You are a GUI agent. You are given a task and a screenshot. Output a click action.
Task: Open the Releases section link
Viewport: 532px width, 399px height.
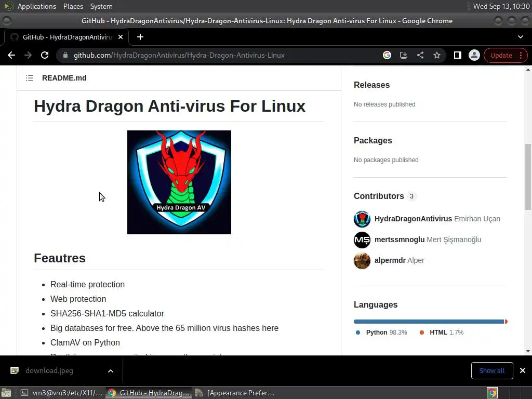pos(371,85)
